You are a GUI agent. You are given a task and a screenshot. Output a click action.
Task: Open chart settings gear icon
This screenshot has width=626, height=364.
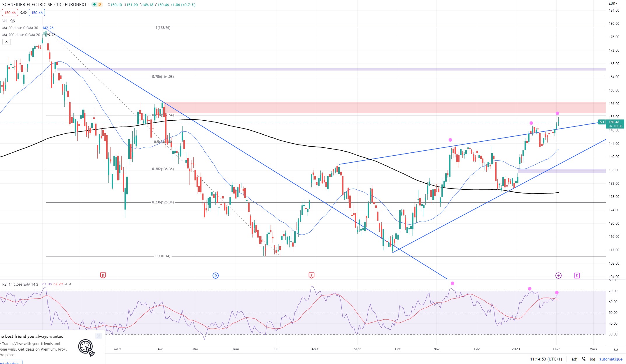(616, 349)
